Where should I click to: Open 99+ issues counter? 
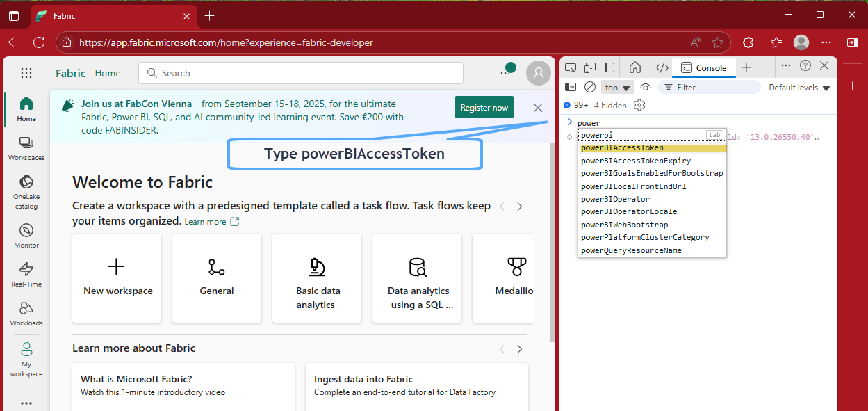pos(576,105)
